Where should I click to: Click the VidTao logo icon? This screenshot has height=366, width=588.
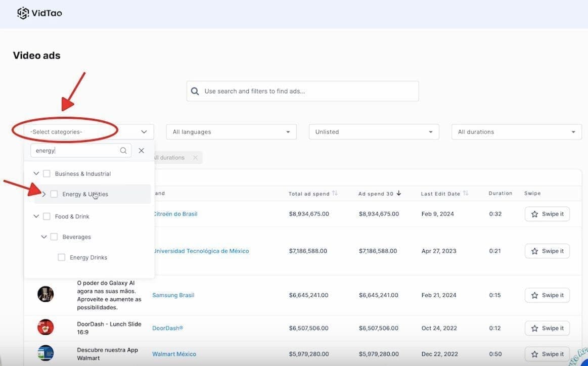23,13
